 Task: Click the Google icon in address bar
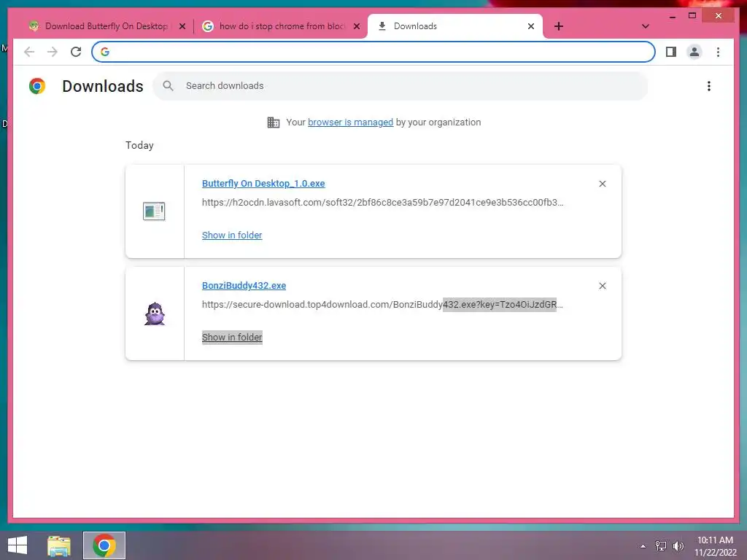[x=105, y=52]
